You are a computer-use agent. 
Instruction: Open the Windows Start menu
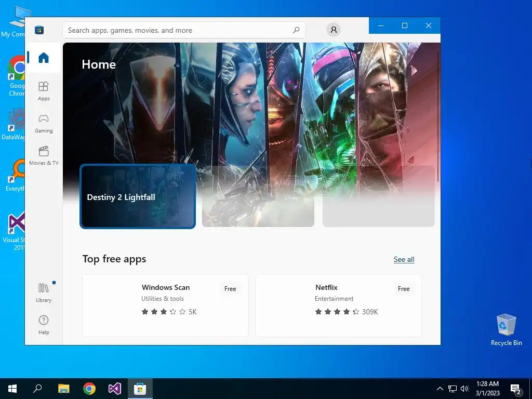(12, 389)
